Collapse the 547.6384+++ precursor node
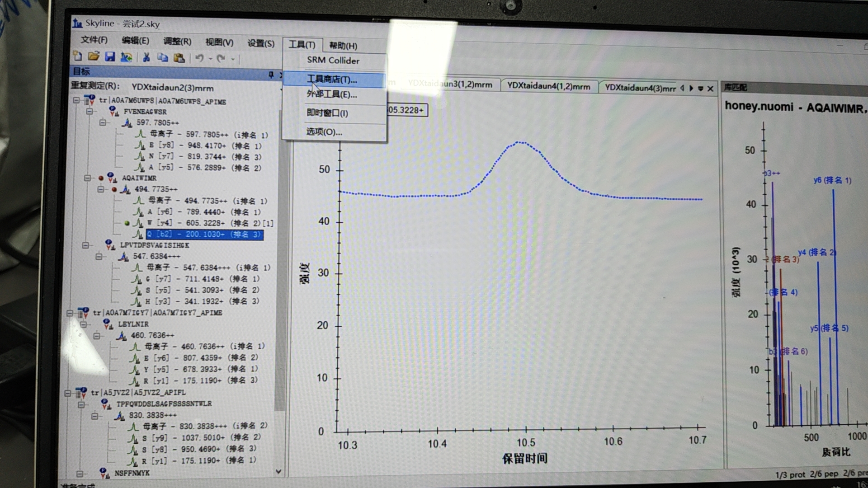868x488 pixels. [99, 256]
